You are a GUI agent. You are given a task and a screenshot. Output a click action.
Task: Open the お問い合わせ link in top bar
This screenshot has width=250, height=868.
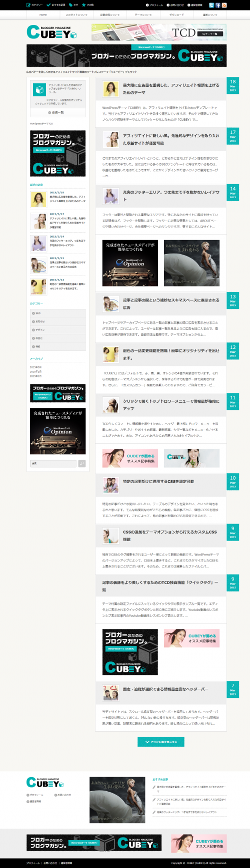(x=177, y=5)
